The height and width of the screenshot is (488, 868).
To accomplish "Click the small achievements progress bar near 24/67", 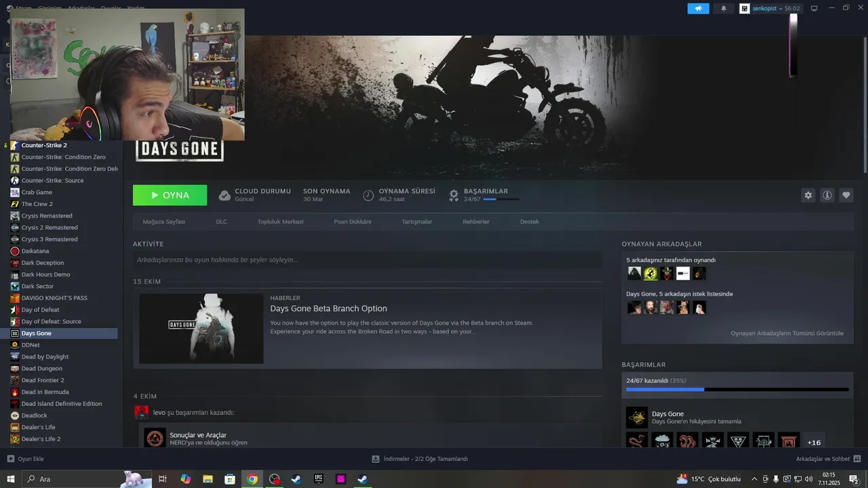I will tap(501, 199).
